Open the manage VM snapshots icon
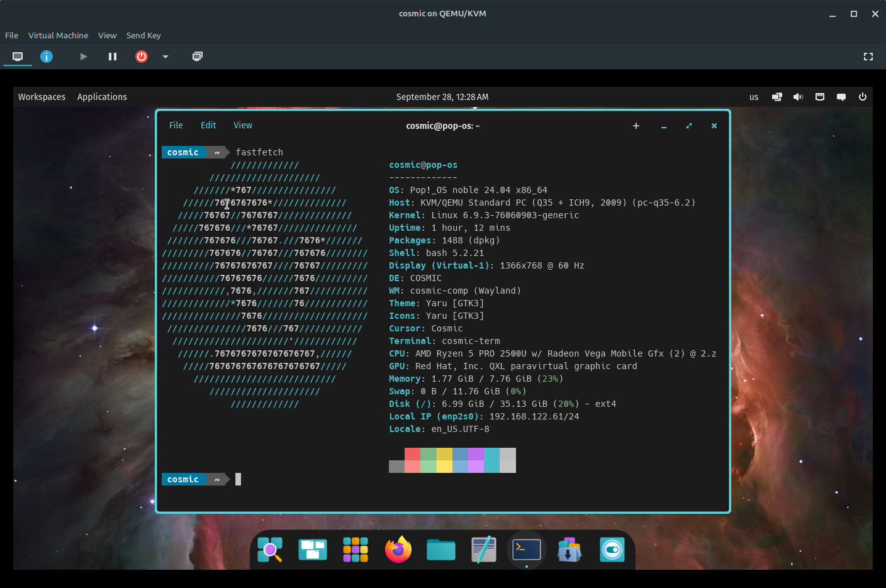 [198, 57]
